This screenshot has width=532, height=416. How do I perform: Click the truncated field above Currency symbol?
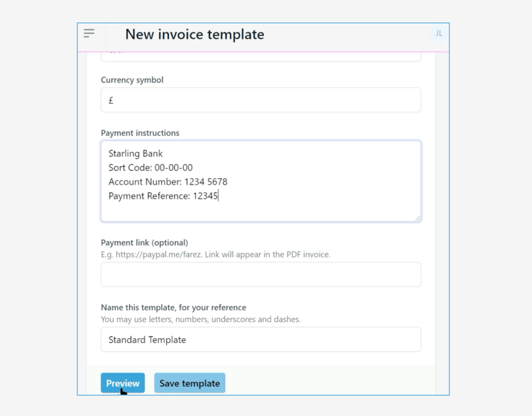(260, 54)
